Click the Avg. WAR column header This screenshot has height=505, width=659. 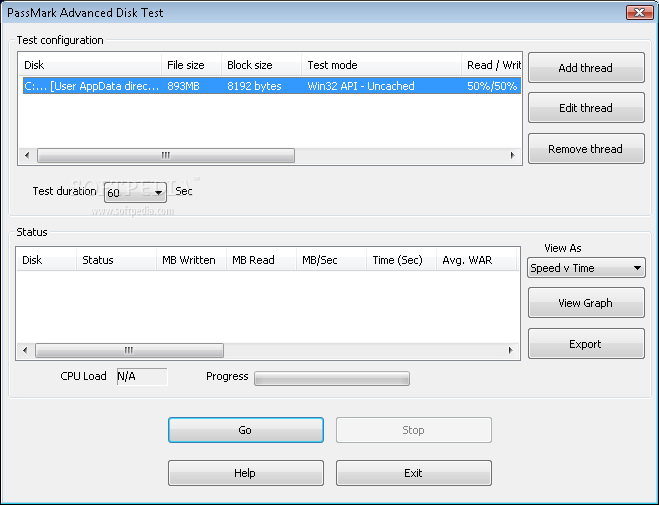click(x=477, y=260)
